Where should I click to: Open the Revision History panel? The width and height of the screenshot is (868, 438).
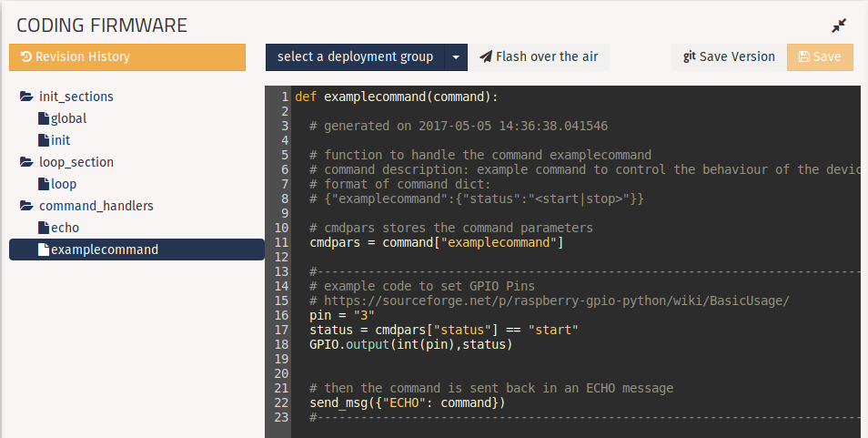[127, 56]
